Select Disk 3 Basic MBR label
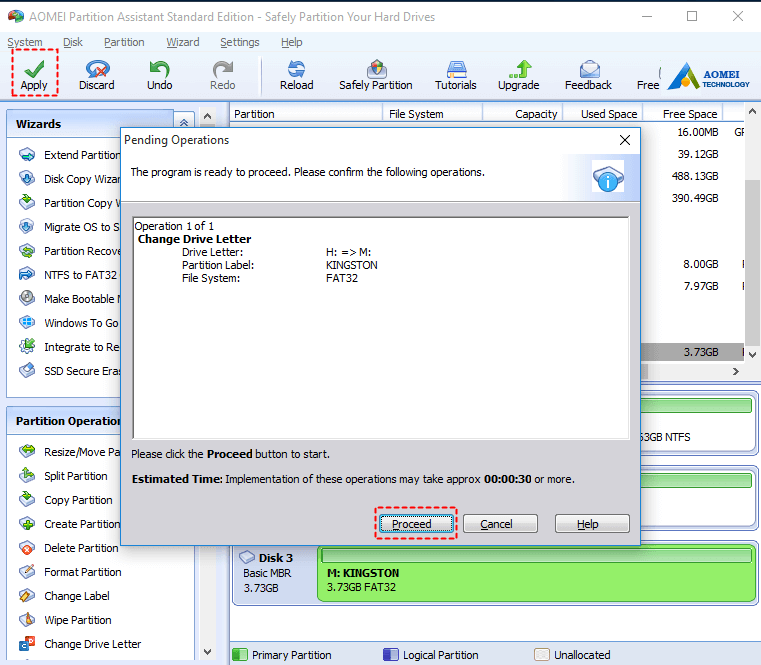This screenshot has width=761, height=665. 274,573
